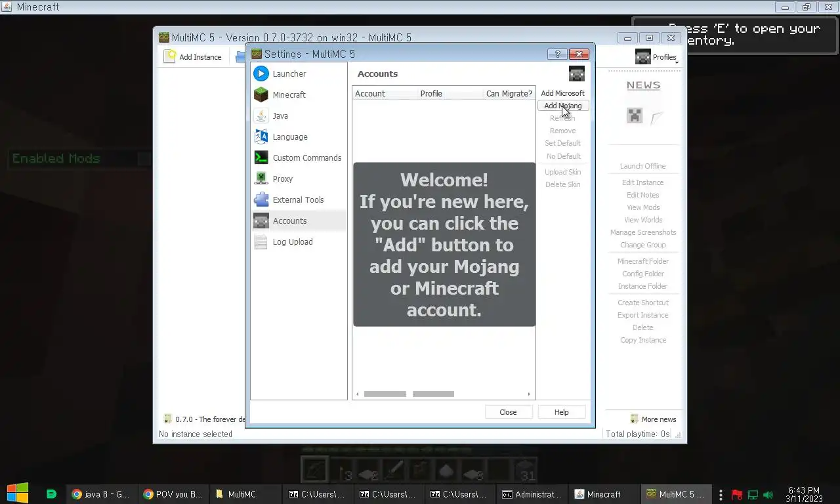This screenshot has height=504, width=840.
Task: Click View Mods in the side panel
Action: coord(642,207)
